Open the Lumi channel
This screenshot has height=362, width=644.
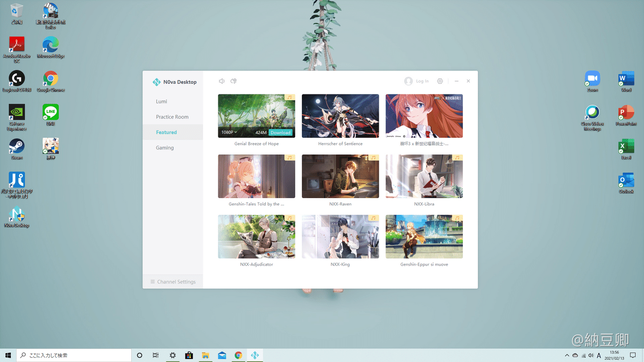coord(161,101)
